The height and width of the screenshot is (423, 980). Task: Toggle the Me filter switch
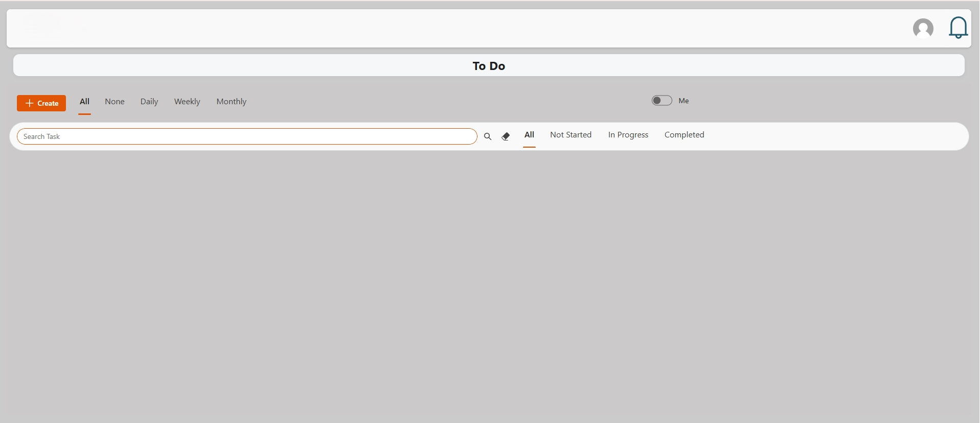pyautogui.click(x=662, y=101)
